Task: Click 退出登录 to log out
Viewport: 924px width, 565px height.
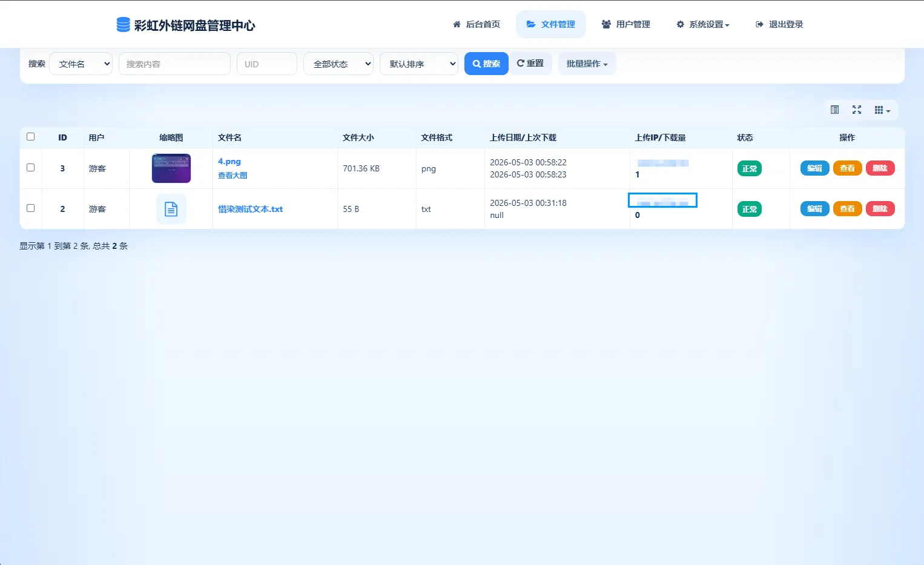Action: 779,24
